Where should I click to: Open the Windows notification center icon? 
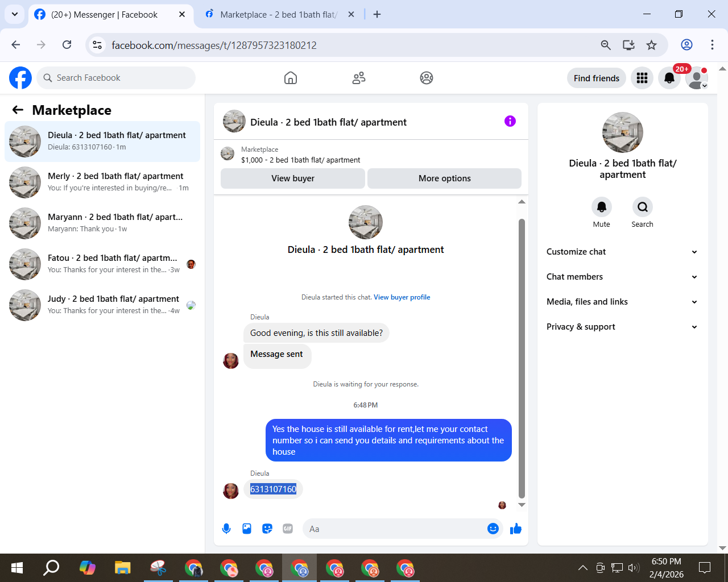coord(705,567)
